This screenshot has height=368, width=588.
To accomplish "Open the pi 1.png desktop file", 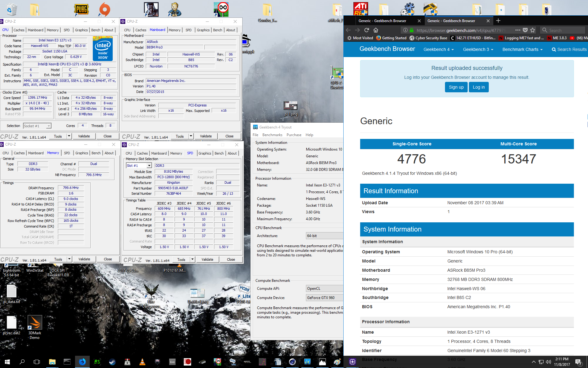I will [x=291, y=109].
